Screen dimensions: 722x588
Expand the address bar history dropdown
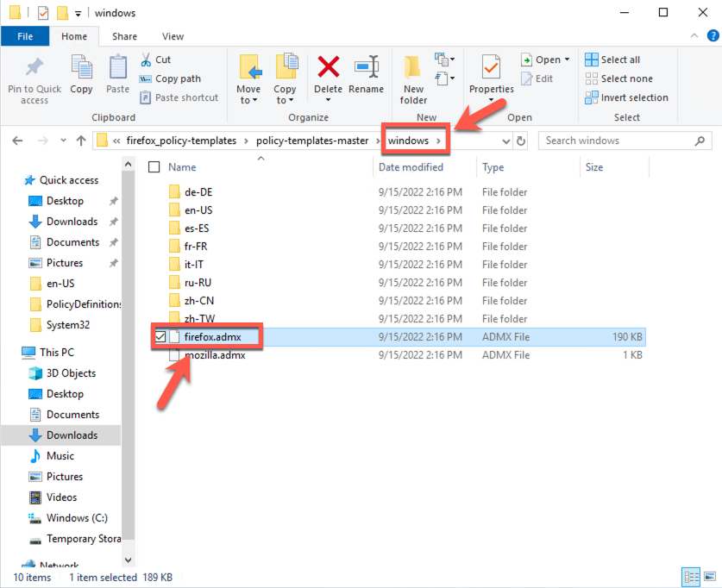[x=506, y=141]
